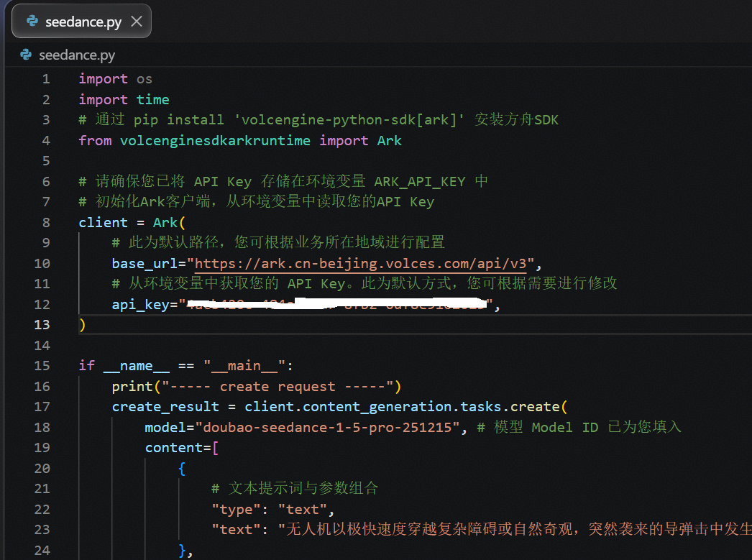This screenshot has width=752, height=560.
Task: Click the "type" key on line 22
Action: 232,509
